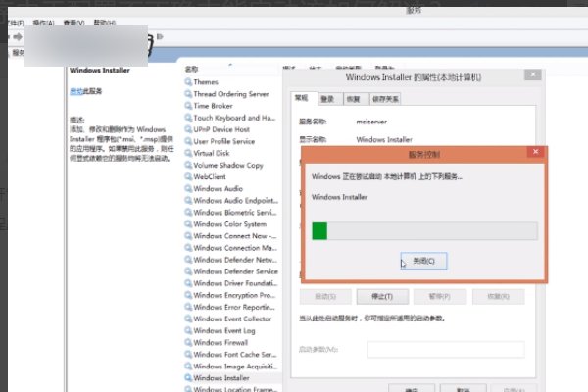Open the Help (H) menu

pos(104,23)
